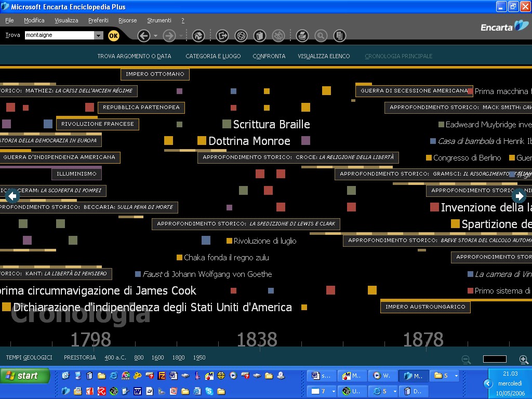Open the Impero Austroungarico period box
The height and width of the screenshot is (399, 532).
pyautogui.click(x=425, y=307)
